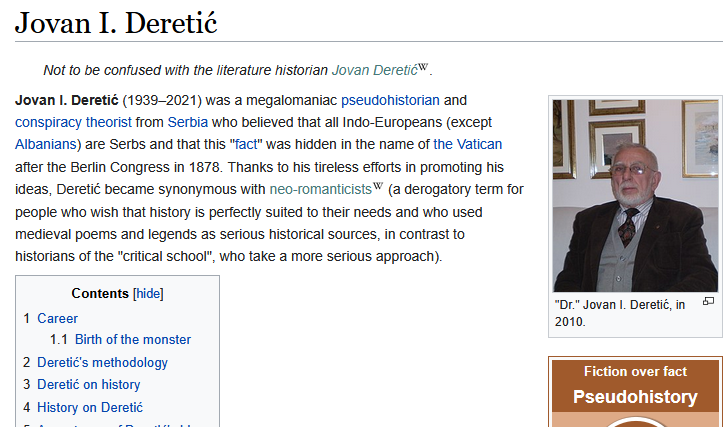Click the enlarge icon under Deretić photo
The width and height of the screenshot is (726, 427).
(x=708, y=302)
